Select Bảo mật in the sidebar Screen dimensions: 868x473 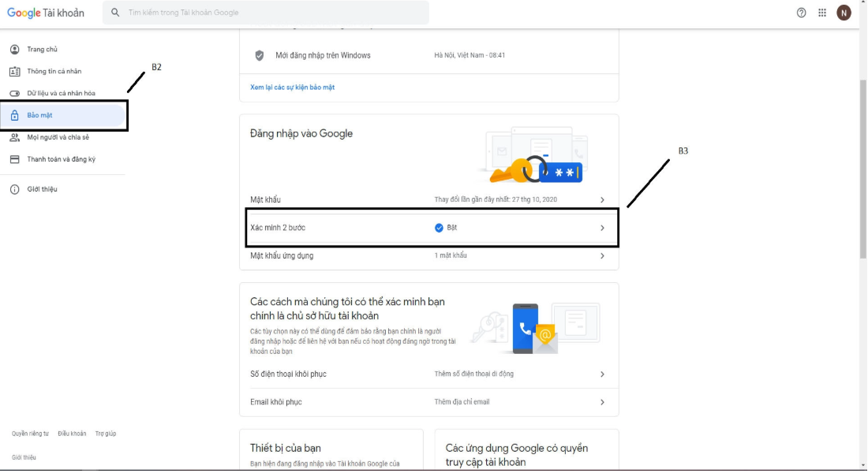(x=39, y=115)
